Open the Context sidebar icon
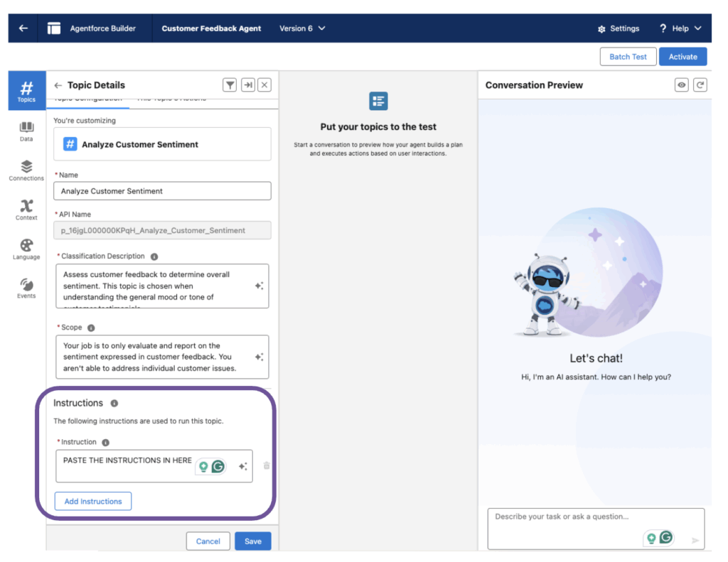This screenshot has width=728, height=562. 26,209
